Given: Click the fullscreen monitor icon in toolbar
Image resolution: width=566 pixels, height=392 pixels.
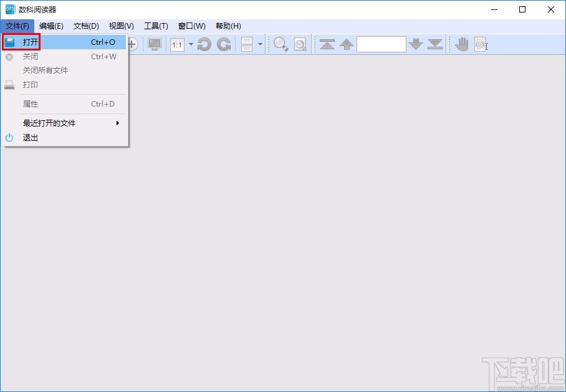Looking at the screenshot, I should pos(155,44).
